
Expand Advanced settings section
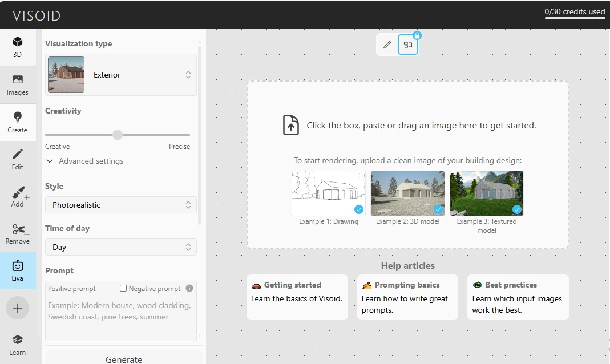pyautogui.click(x=86, y=161)
